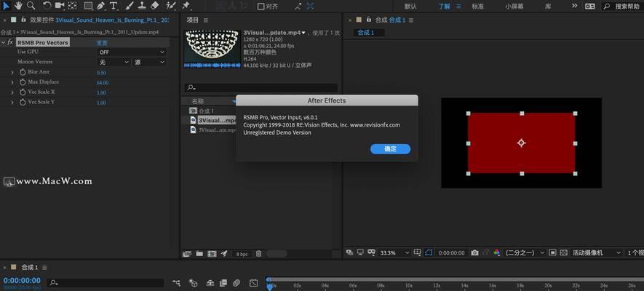Toggle stopwatch for Blur Amt
Screen dimensions: 644x291
[x=23, y=72]
